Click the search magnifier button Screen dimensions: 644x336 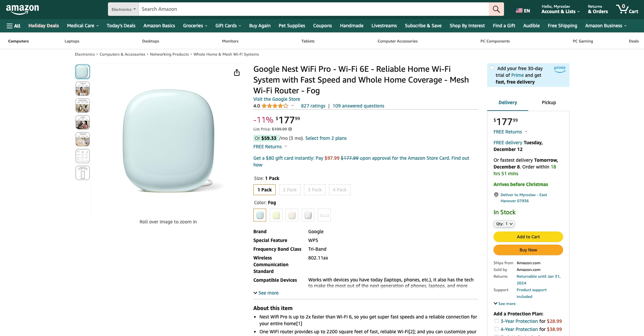(x=496, y=9)
